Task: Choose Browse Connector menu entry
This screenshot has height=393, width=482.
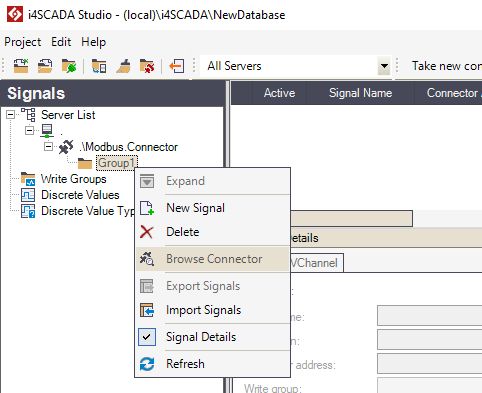Action: click(213, 259)
